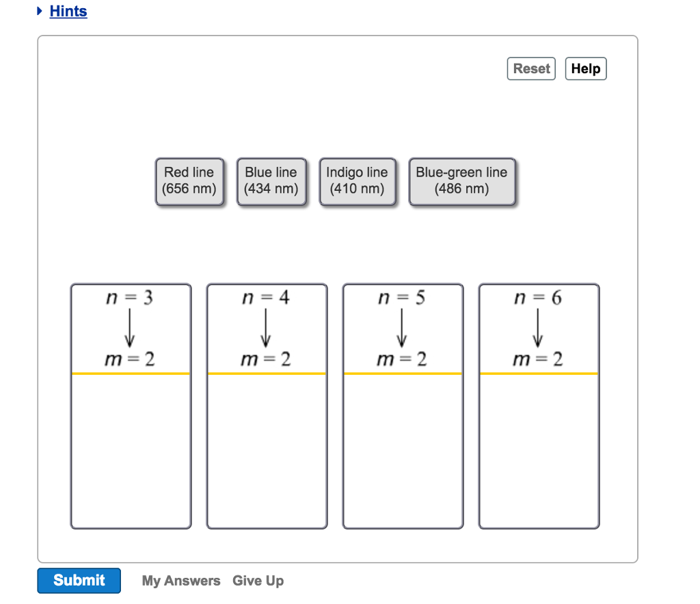Open the Hints link

tap(68, 11)
